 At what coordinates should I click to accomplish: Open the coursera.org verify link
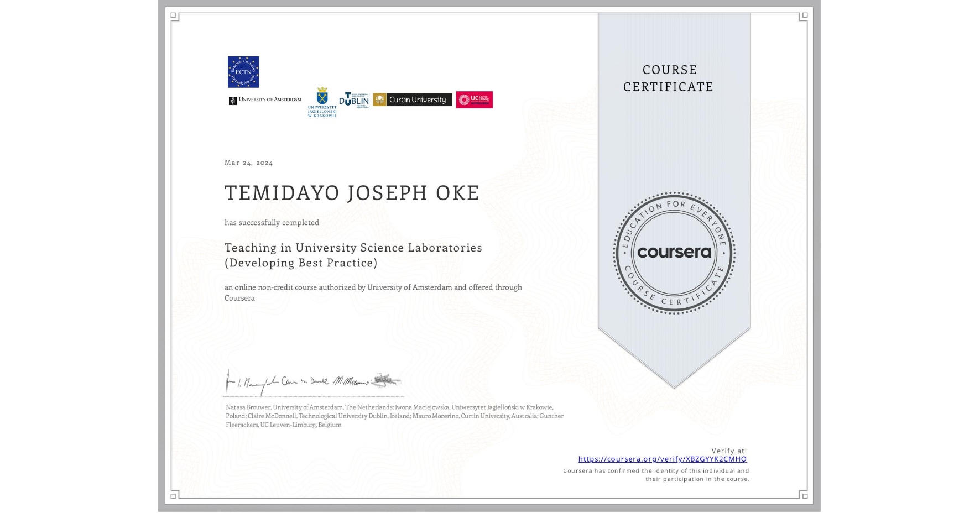click(663, 459)
